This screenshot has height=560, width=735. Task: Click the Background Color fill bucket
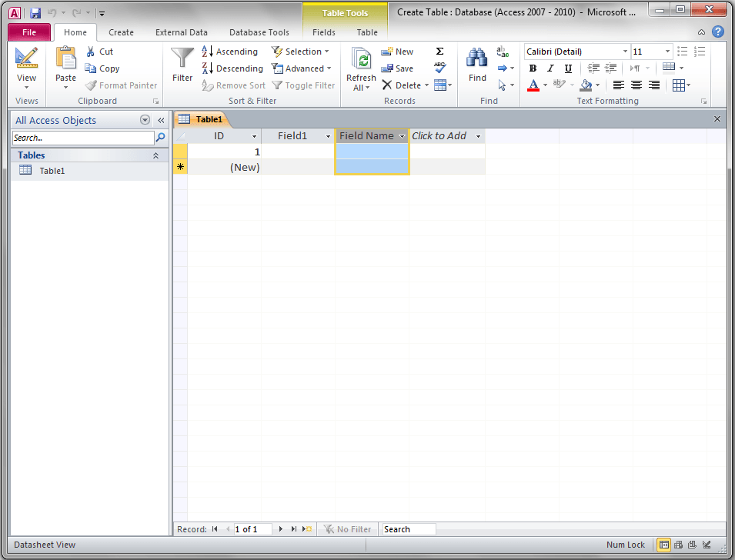point(586,85)
